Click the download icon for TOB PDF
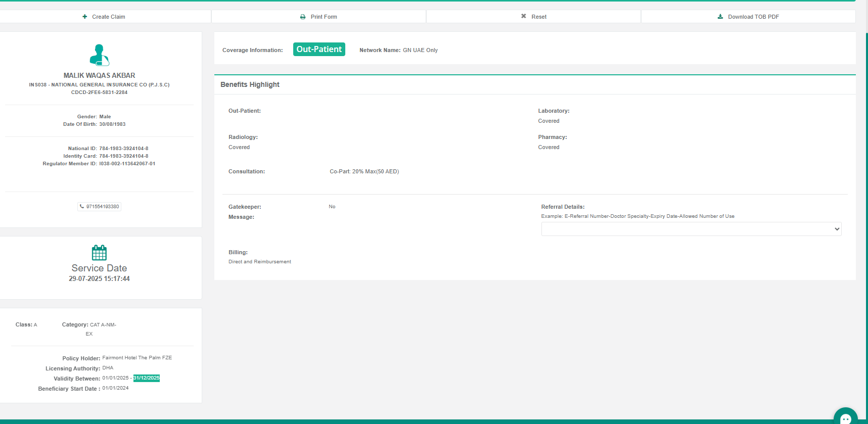 720,17
